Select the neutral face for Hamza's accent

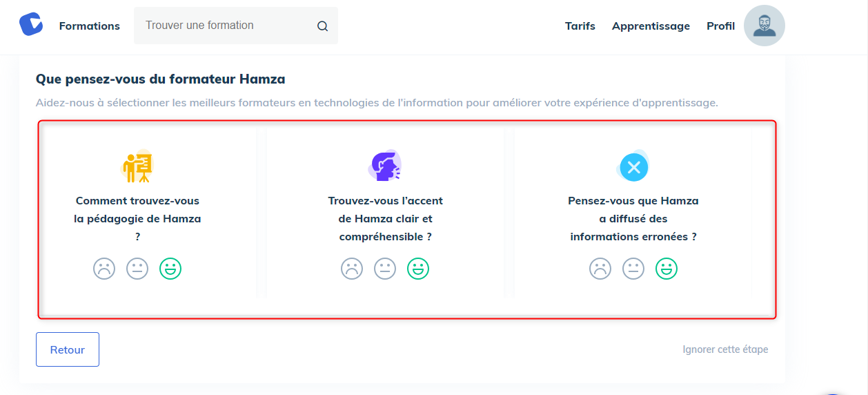tap(385, 269)
